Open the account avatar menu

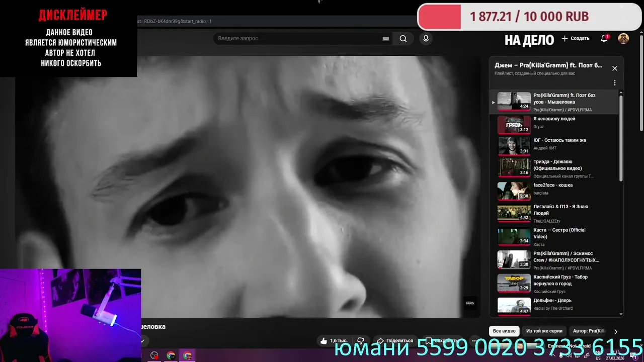[623, 39]
